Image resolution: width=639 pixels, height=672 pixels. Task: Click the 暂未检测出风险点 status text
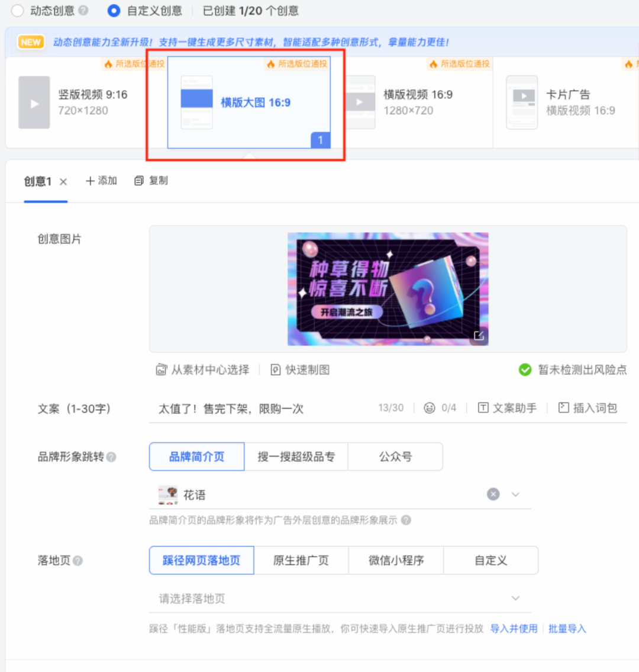pyautogui.click(x=582, y=369)
